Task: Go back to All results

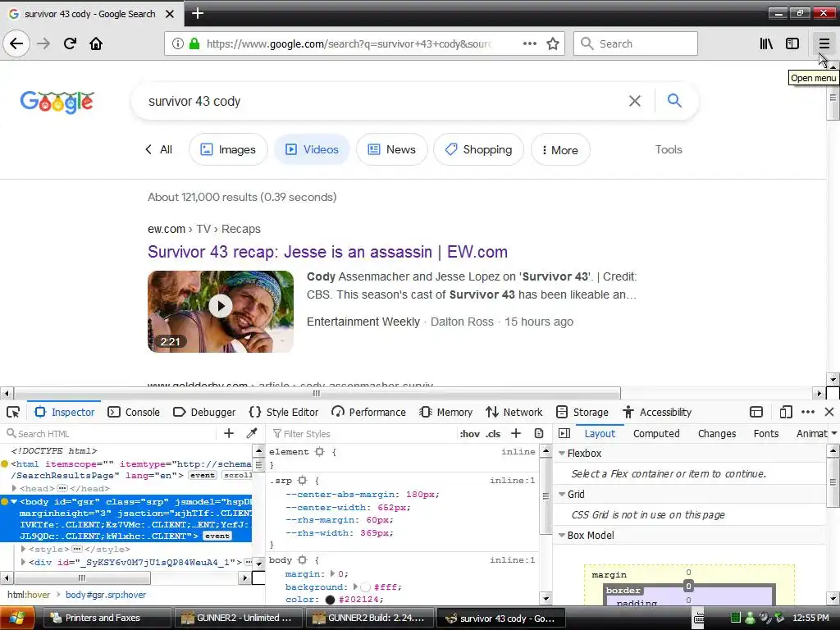Action: (159, 149)
